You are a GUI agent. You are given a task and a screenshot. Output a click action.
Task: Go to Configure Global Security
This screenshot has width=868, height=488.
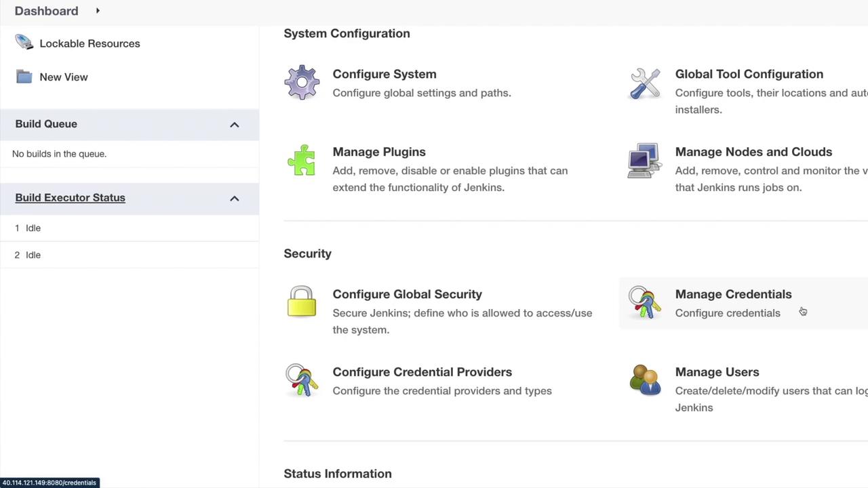click(407, 294)
